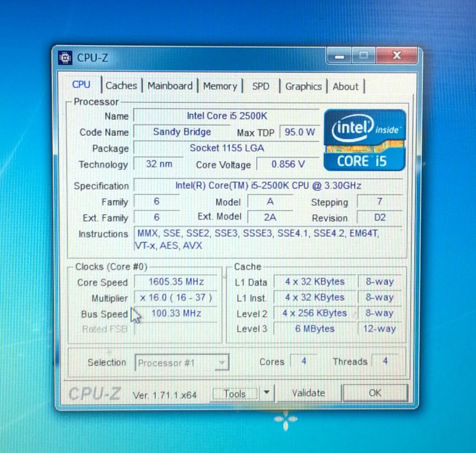Click the L1 Data associativity '8-way'
This screenshot has height=453, width=476.
tap(380, 282)
